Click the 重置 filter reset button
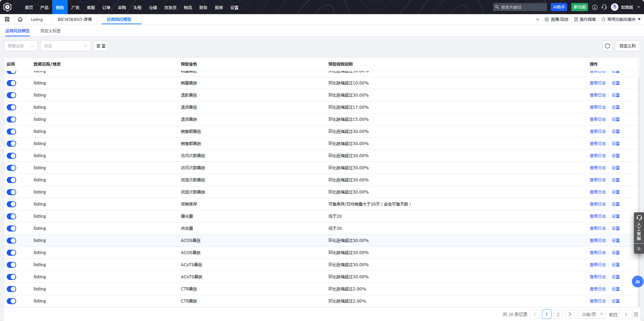Screen dimensions: 644x321 pyautogui.click(x=101, y=46)
